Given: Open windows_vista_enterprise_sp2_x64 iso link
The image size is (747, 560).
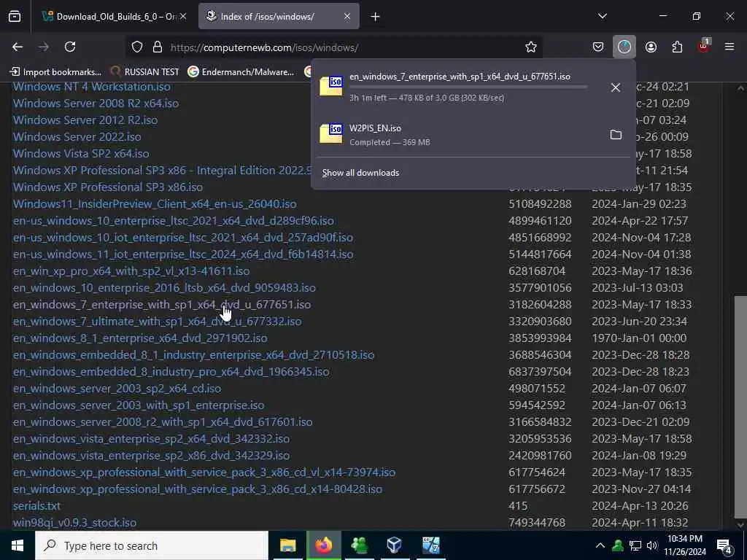Looking at the screenshot, I should pos(151,438).
